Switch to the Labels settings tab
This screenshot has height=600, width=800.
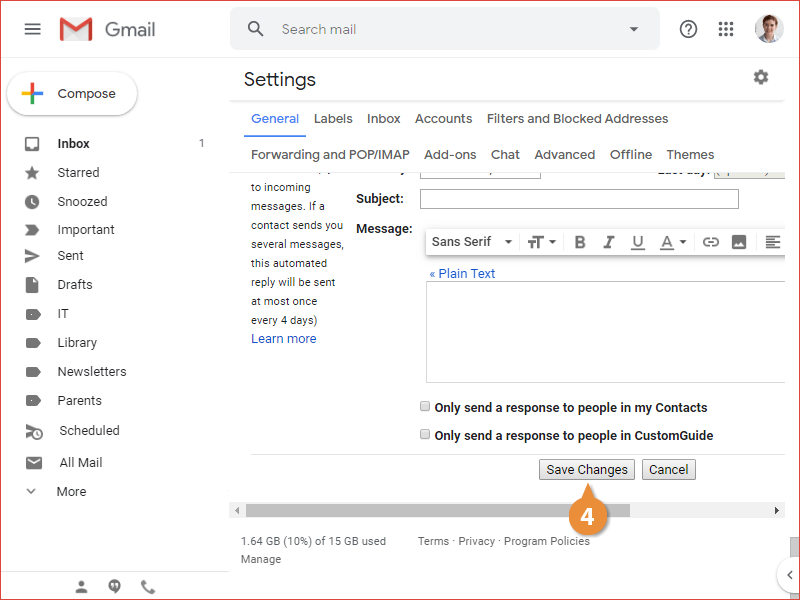pos(333,118)
